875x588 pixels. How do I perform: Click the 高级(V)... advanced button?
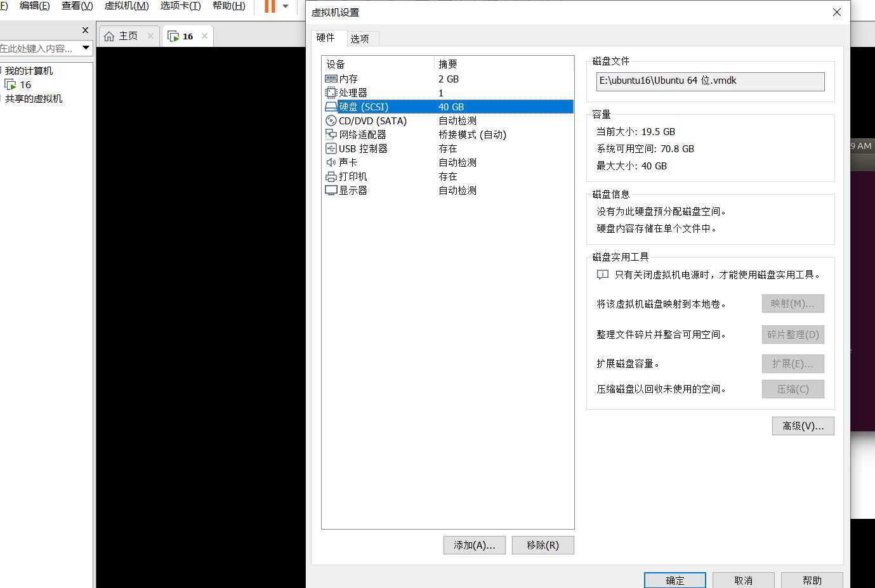tap(803, 426)
